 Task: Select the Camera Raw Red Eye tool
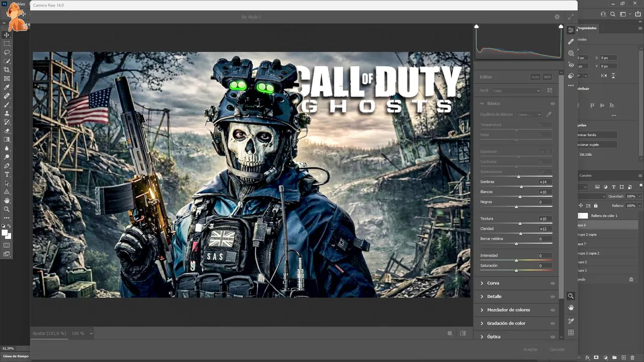pyautogui.click(x=571, y=64)
